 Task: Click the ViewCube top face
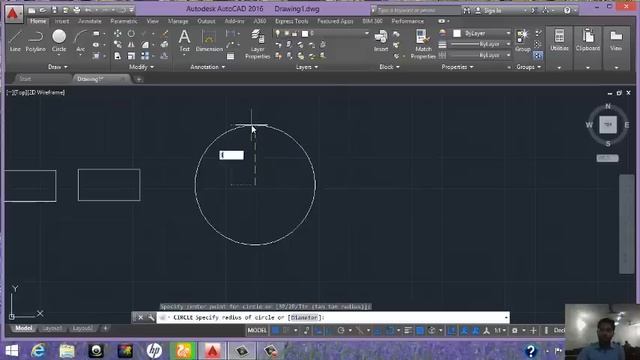click(x=608, y=124)
